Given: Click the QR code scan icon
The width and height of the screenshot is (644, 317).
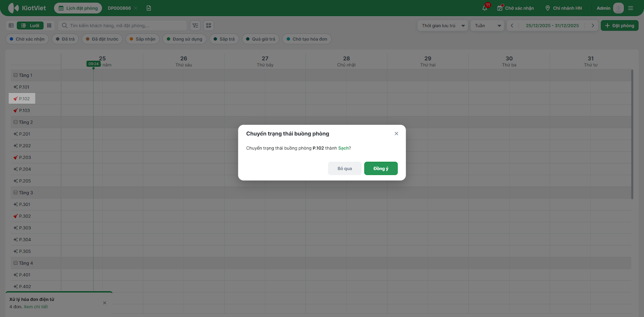Looking at the screenshot, I should coord(208,26).
